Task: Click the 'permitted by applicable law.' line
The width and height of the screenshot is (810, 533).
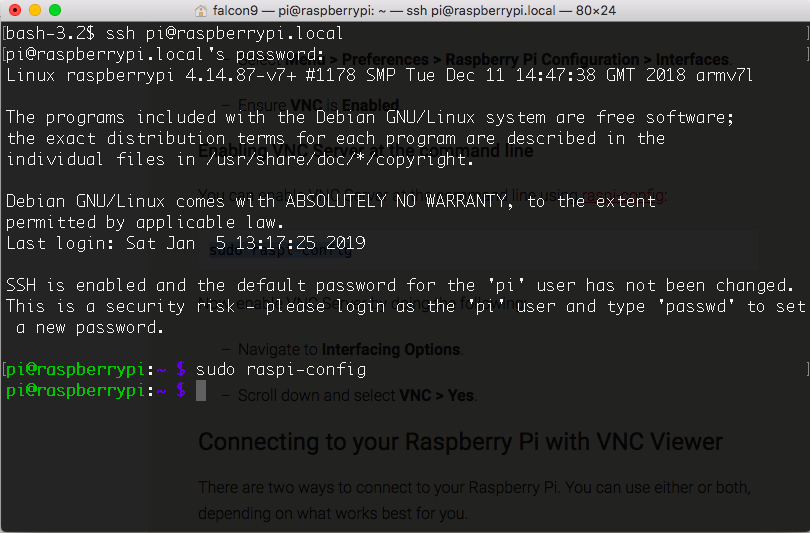Action: [140, 222]
